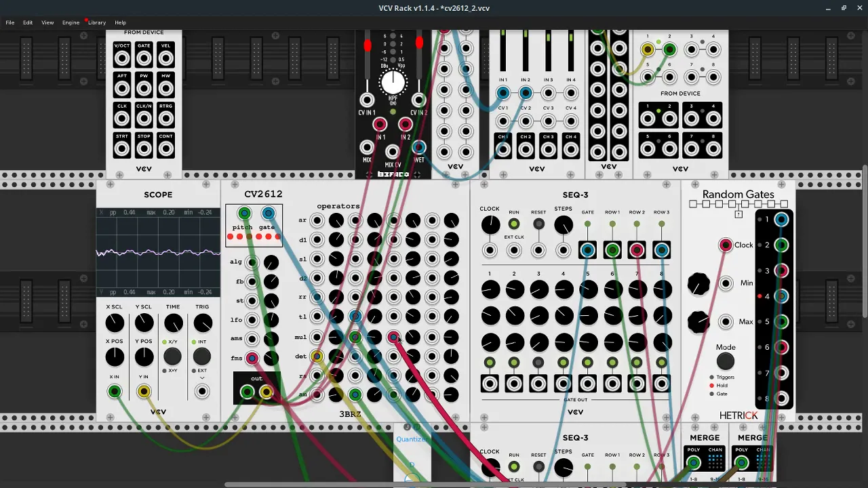The height and width of the screenshot is (488, 868).
Task: Click the Befaco MIX CV port
Action: click(x=393, y=152)
